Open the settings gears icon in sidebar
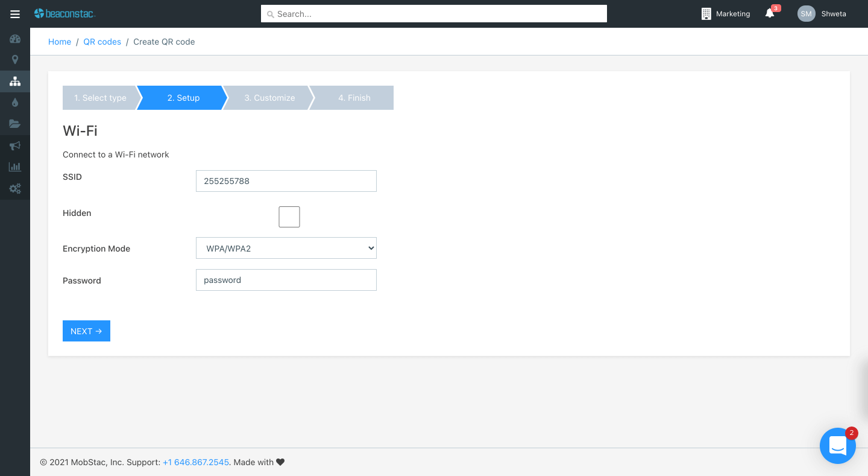The width and height of the screenshot is (868, 476). [15, 189]
